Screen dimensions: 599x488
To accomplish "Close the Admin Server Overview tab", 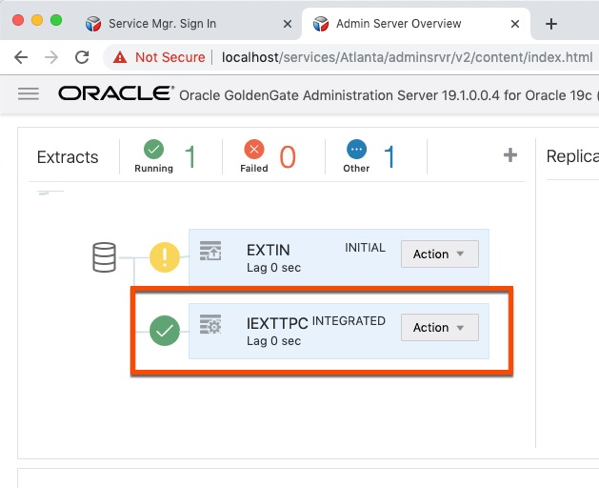I will click(x=515, y=24).
